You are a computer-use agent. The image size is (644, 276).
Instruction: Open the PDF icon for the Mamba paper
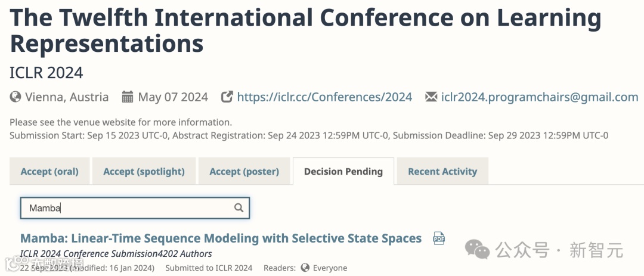tap(439, 238)
